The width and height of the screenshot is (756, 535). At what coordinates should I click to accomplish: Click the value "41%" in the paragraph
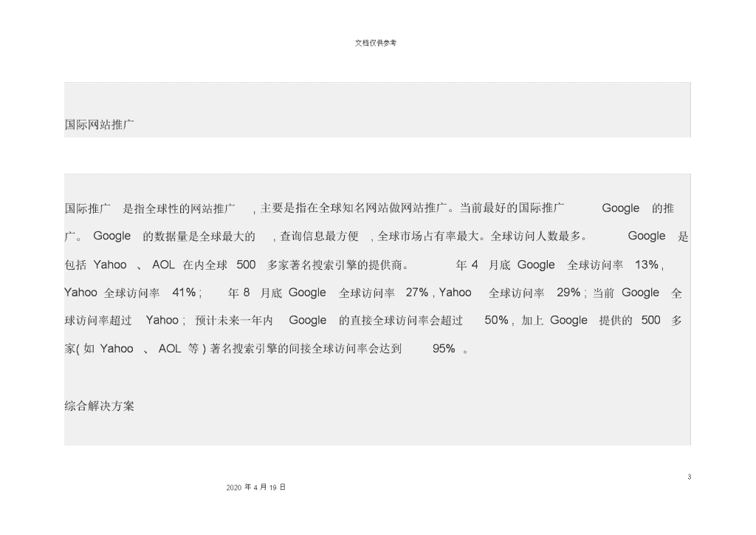[x=184, y=293]
